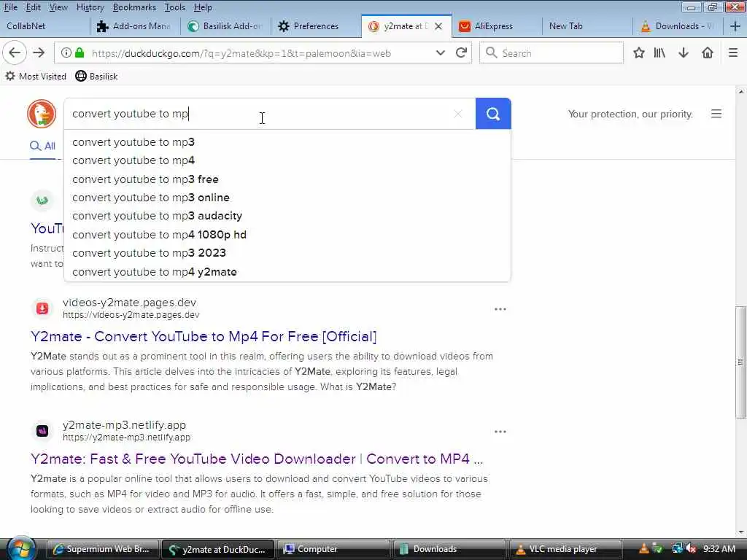Viewport: 747px width, 560px height.
Task: Switch to the CollabNet tab
Action: (44, 26)
